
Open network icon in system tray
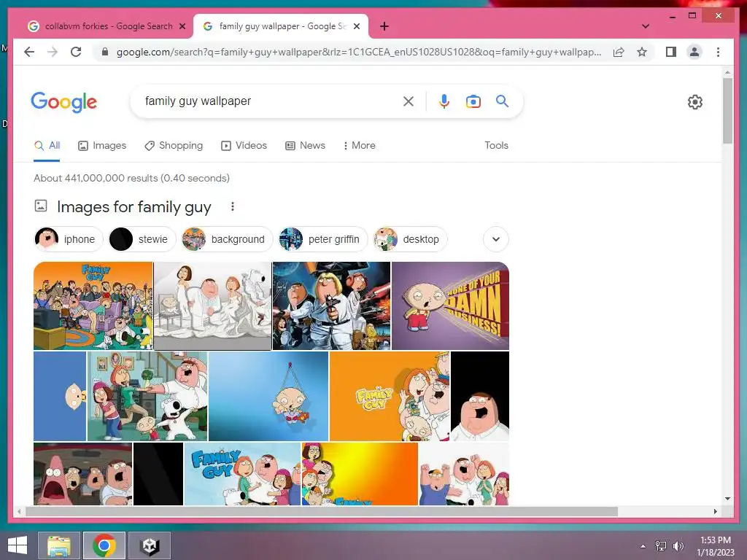[x=661, y=545]
